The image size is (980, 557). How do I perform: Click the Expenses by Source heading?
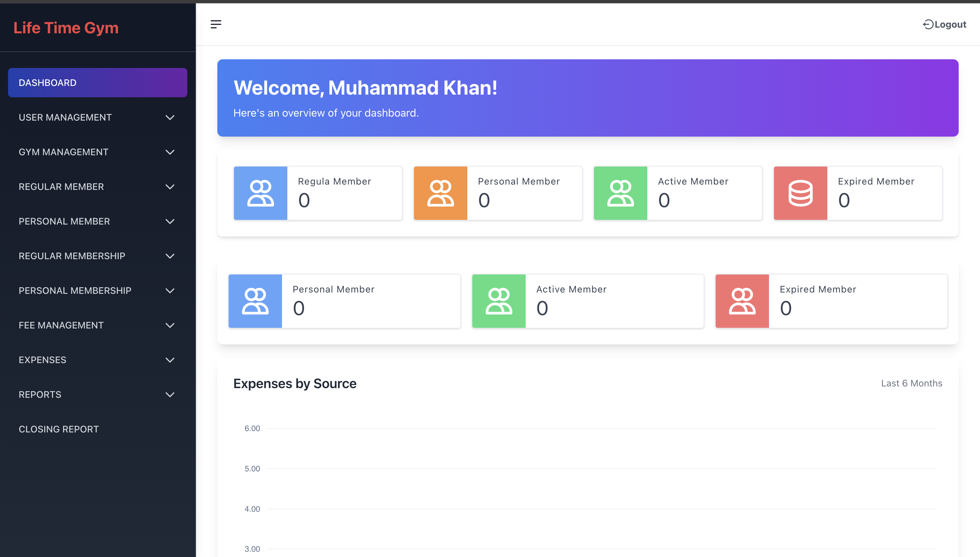click(295, 384)
